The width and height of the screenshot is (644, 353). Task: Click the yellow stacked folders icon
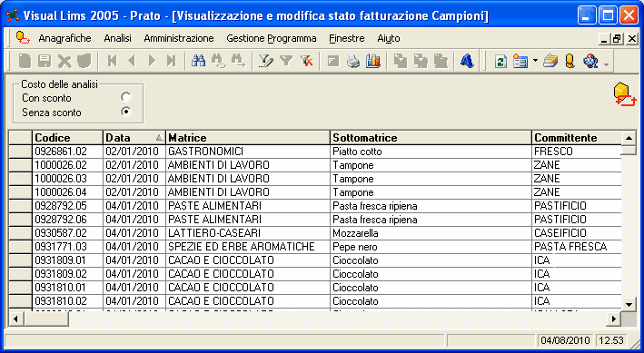pos(550,62)
